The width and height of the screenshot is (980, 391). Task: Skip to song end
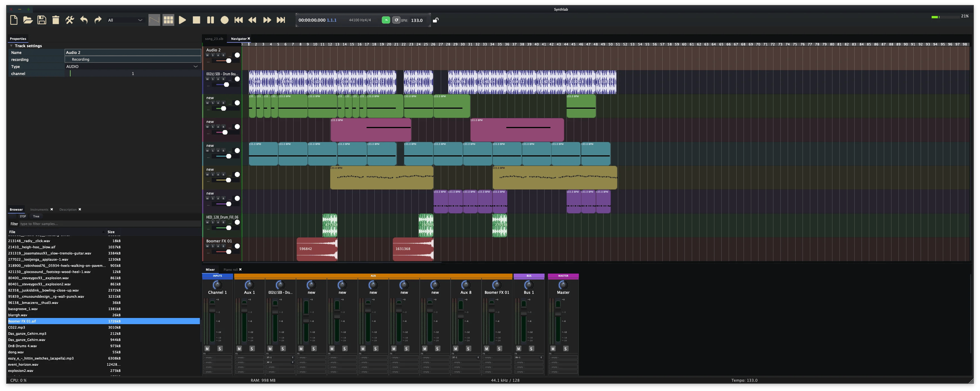click(281, 20)
